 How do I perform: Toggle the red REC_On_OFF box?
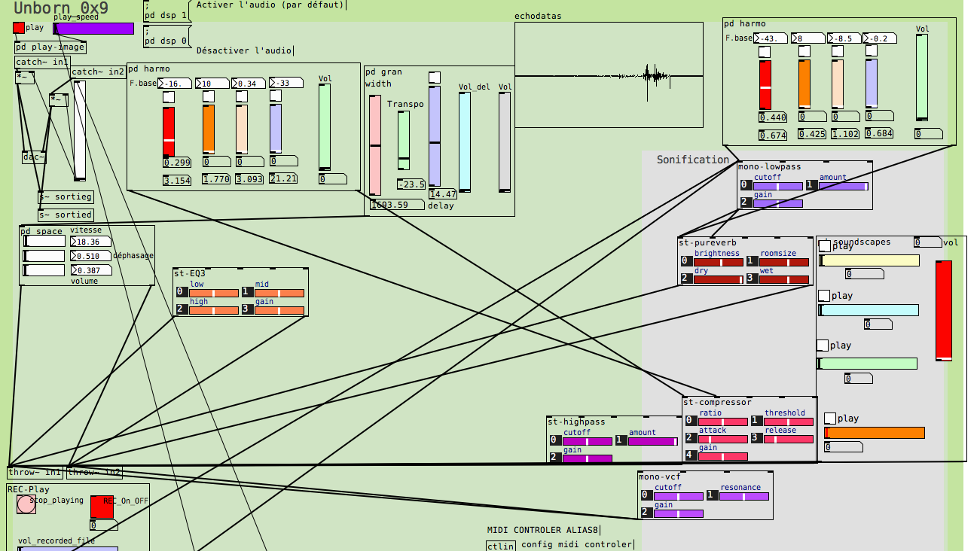pyautogui.click(x=102, y=507)
